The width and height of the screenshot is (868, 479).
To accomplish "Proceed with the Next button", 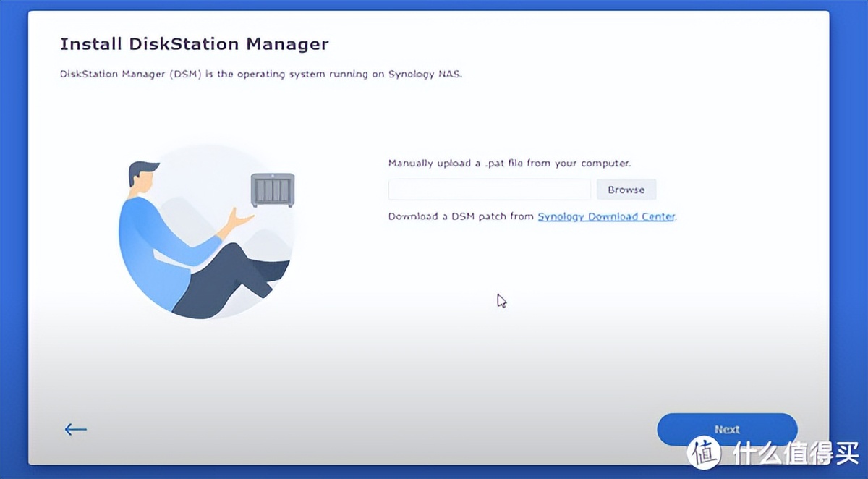I will (x=727, y=429).
